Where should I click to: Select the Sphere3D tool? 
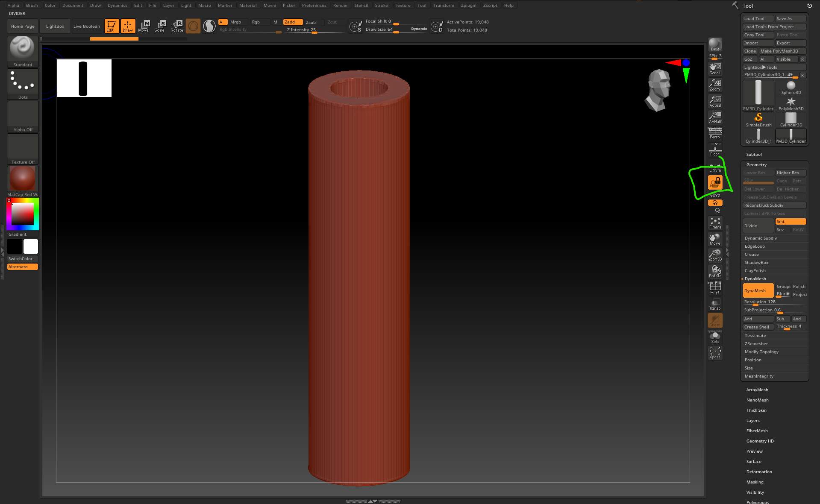791,88
